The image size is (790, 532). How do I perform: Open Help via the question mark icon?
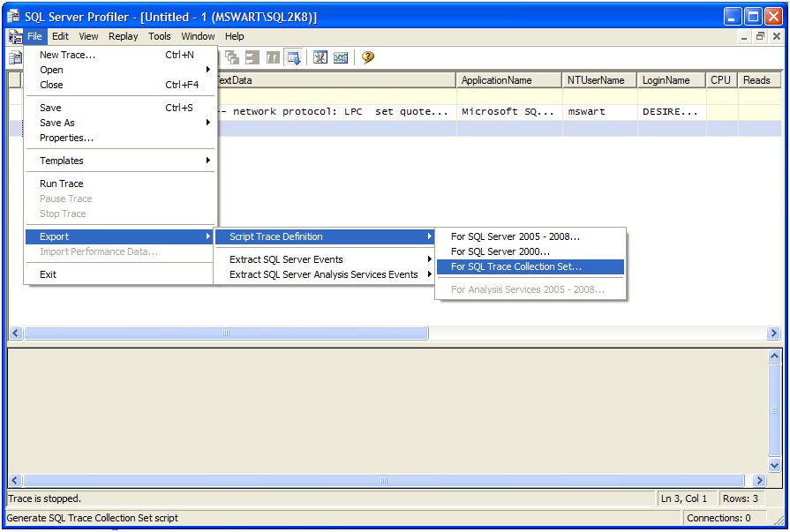coord(368,57)
